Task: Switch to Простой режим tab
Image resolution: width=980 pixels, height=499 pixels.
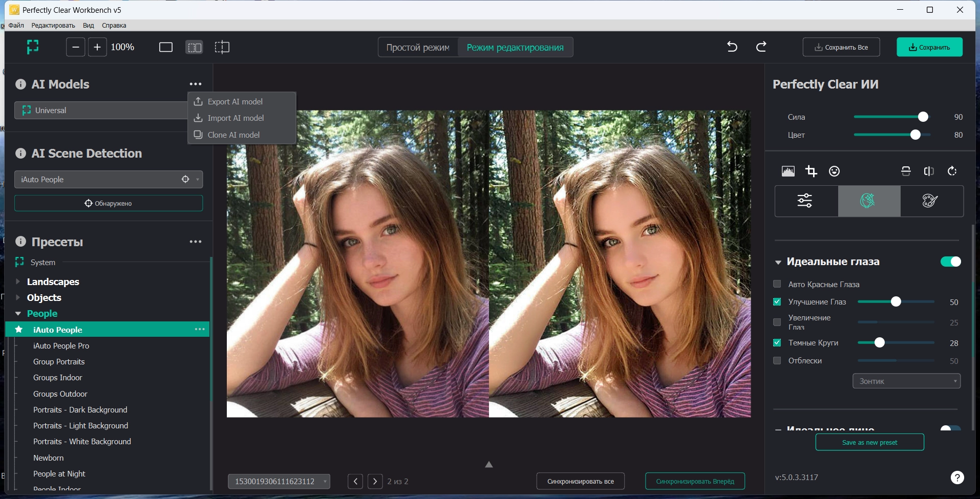Action: click(418, 48)
